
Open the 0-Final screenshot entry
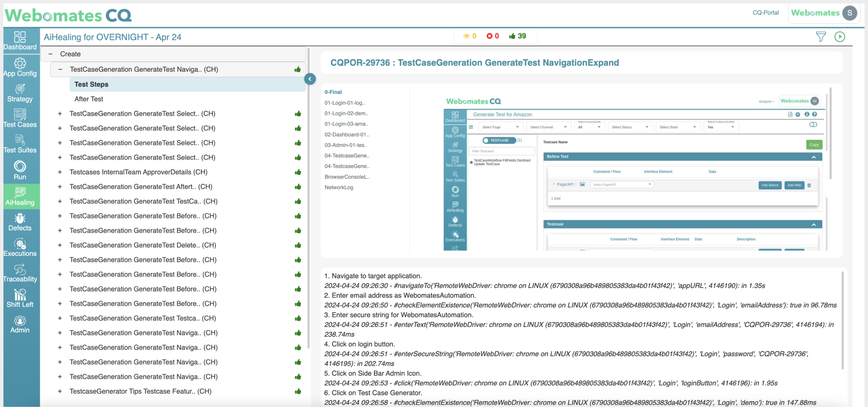click(333, 92)
